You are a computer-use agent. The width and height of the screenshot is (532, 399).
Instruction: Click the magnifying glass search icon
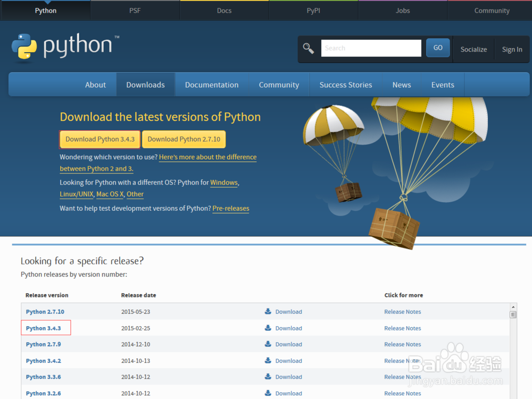click(309, 48)
